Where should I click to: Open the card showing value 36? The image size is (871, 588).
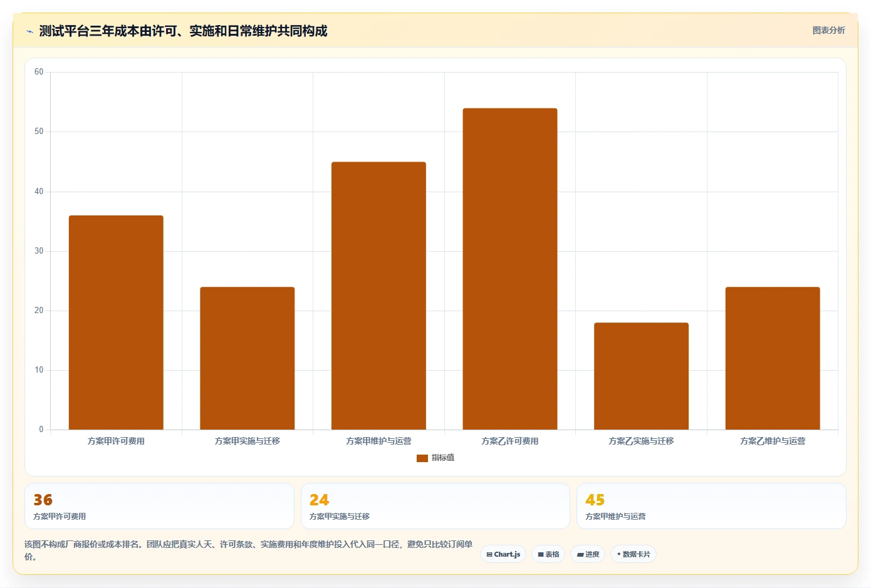point(159,506)
